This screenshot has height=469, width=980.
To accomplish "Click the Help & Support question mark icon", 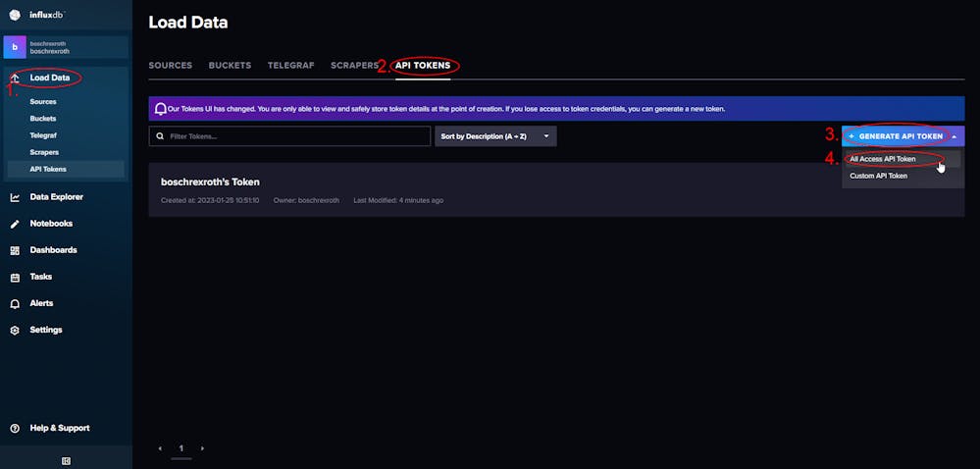I will click(15, 429).
